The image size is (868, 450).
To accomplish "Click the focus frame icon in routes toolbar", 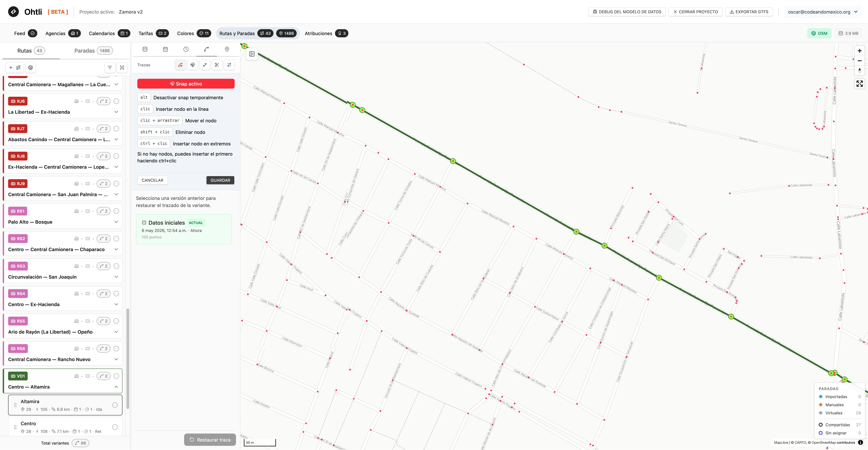I will 122,68.
